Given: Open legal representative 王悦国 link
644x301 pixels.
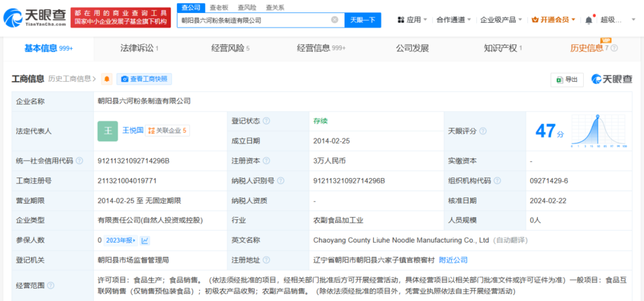Looking at the screenshot, I should point(132,130).
